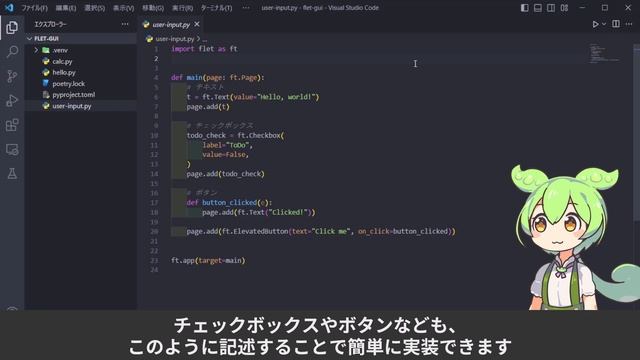Open the 選択(S) menu
Image resolution: width=640 pixels, height=360 pixels.
94,8
